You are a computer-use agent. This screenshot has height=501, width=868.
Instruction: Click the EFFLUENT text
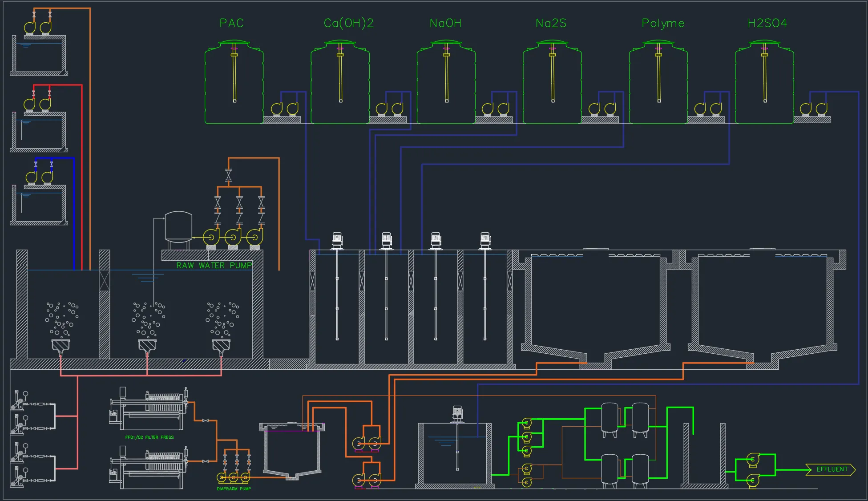coord(832,469)
